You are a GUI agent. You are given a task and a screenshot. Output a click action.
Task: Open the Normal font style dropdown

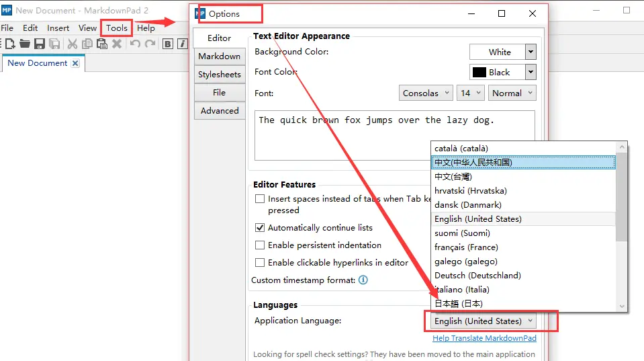point(512,93)
